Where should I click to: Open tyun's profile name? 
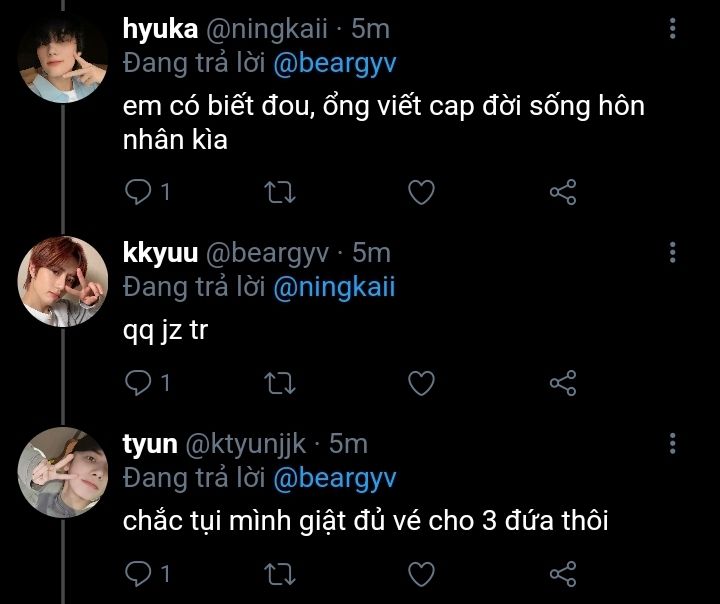click(x=149, y=443)
